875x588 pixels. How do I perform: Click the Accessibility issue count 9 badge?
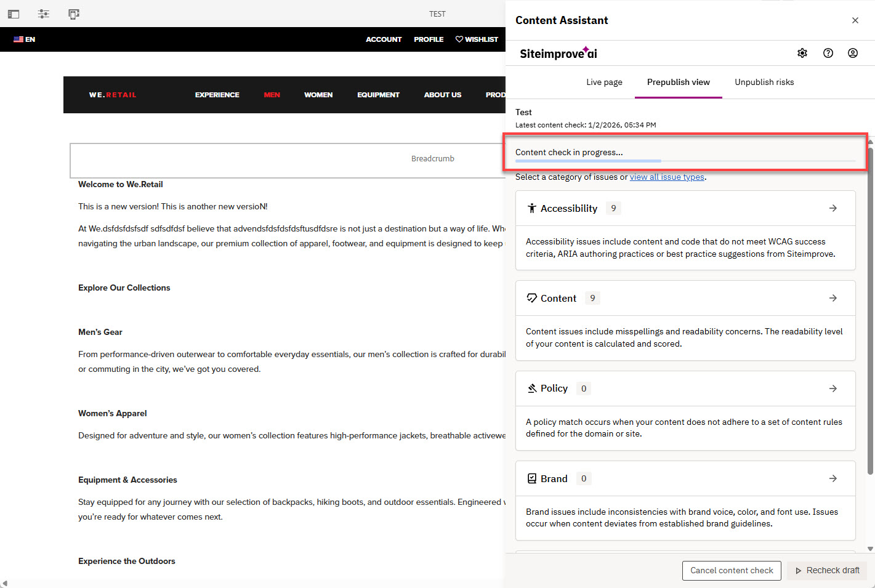(613, 208)
